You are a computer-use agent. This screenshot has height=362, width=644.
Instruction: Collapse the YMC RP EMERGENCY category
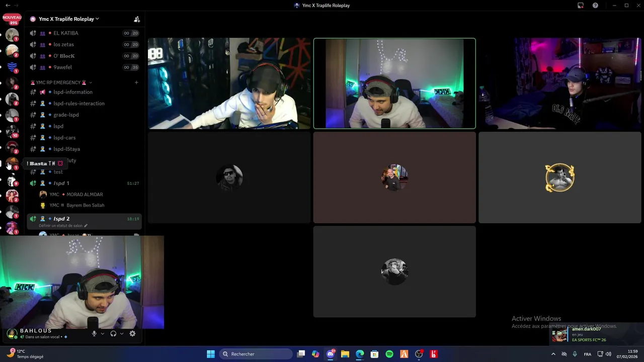pos(61,82)
